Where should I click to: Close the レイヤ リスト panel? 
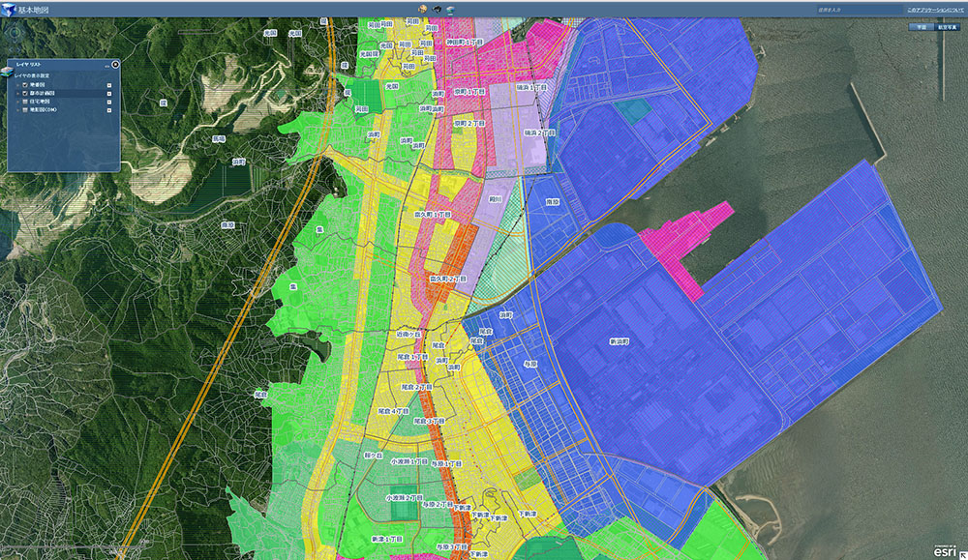pyautogui.click(x=115, y=66)
